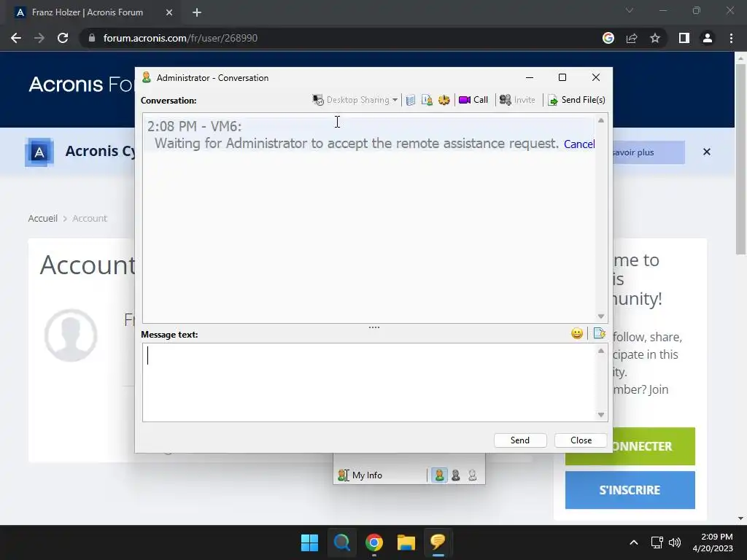Set status to offline gray user icon

(472, 475)
